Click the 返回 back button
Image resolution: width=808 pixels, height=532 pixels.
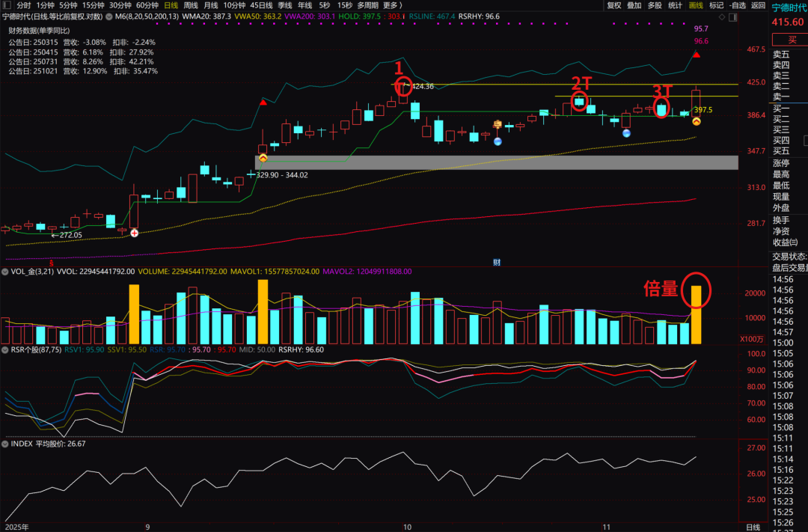[x=758, y=5]
